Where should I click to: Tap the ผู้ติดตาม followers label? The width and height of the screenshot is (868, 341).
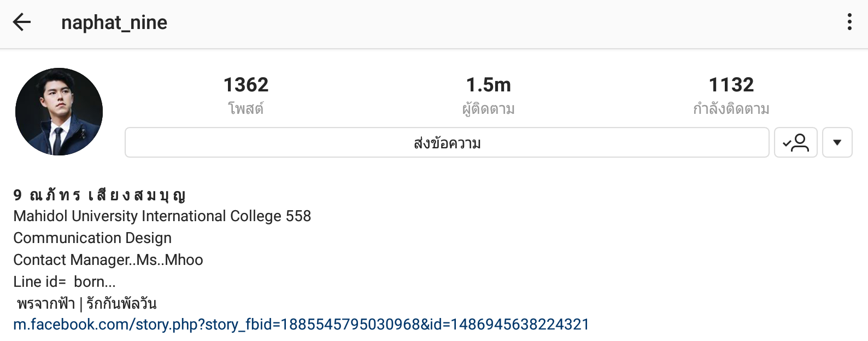489,108
